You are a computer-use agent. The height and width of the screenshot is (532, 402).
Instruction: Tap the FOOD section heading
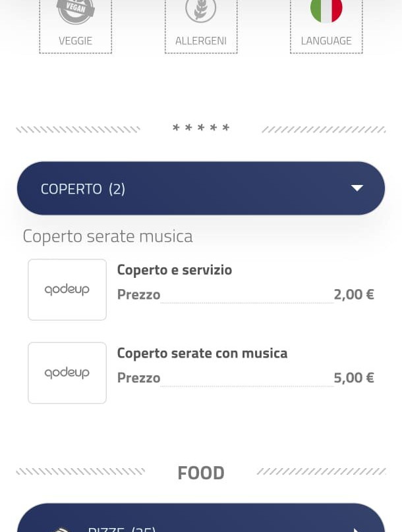[x=201, y=473]
